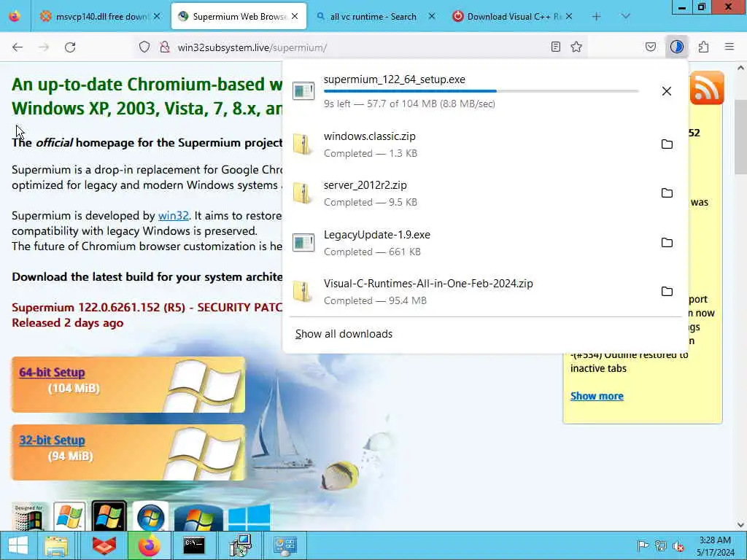Open Command Prompt from the taskbar
This screenshot has height=560, width=747.
(194, 545)
